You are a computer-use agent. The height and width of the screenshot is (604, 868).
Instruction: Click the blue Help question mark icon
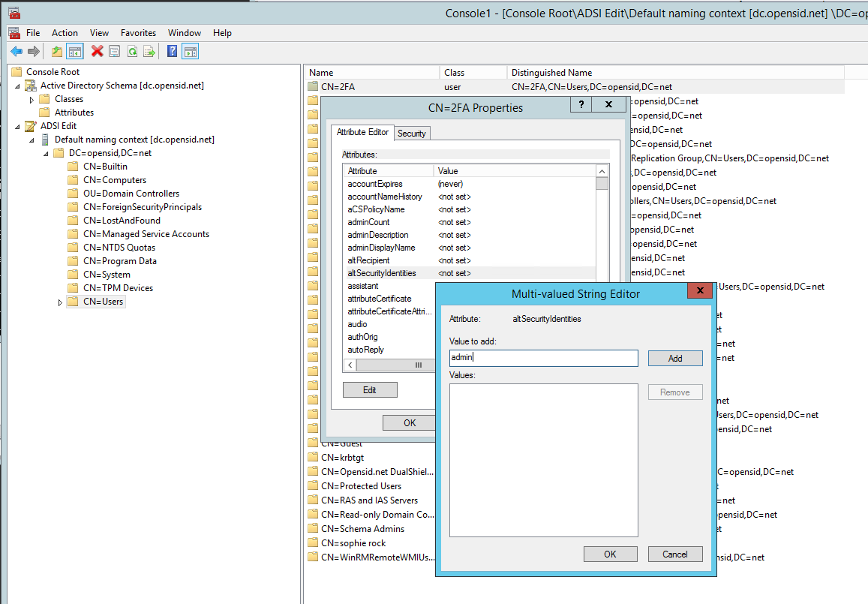pyautogui.click(x=173, y=52)
